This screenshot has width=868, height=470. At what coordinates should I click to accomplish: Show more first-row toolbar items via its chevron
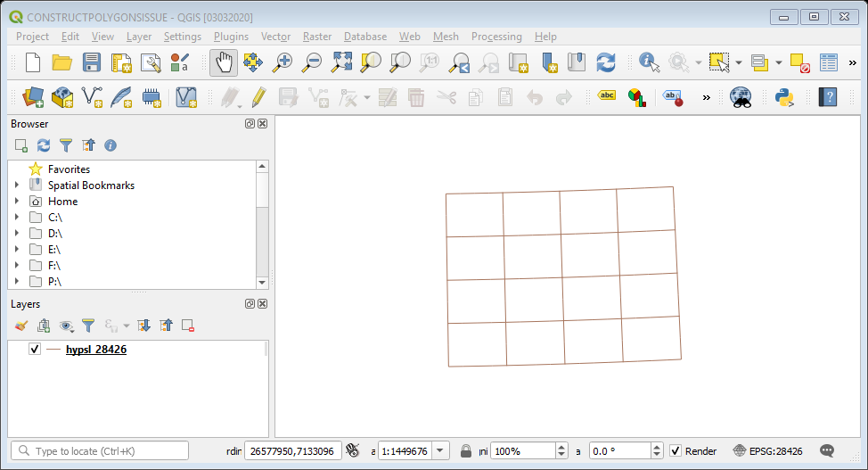pos(853,62)
